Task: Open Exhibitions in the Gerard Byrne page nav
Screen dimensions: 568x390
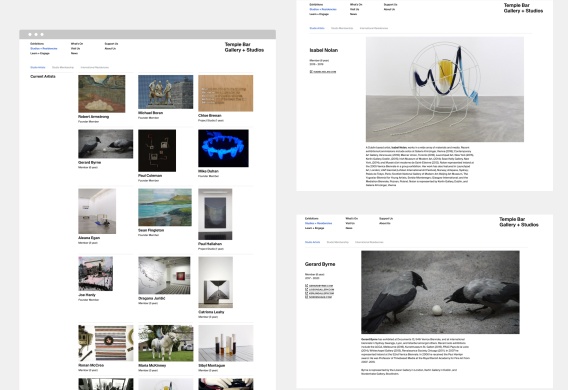Action: [312, 218]
